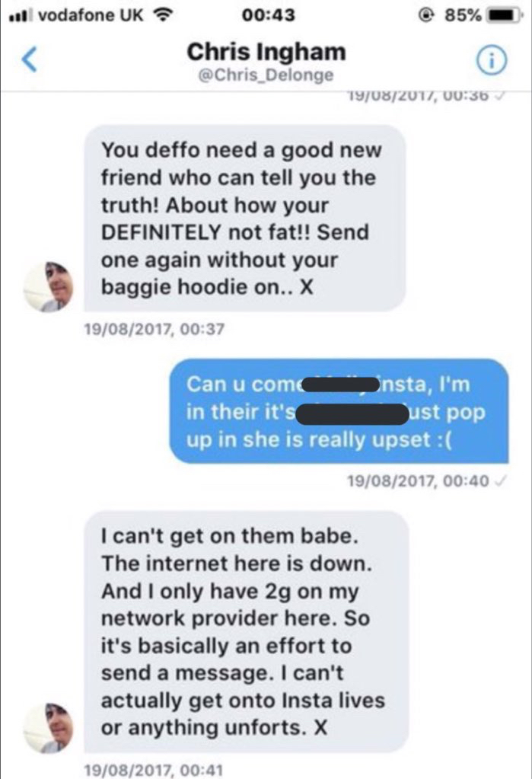Tap the Wi-Fi status icon
Screen dimensions: 532x779
point(160,15)
